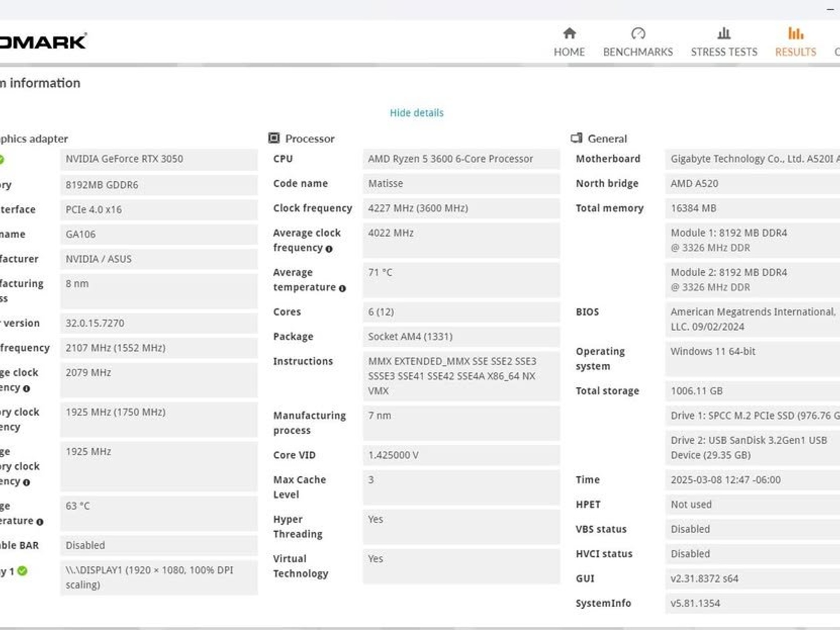Screen dimensions: 840x630
Task: Go to the HOME tab label
Action: (x=569, y=52)
